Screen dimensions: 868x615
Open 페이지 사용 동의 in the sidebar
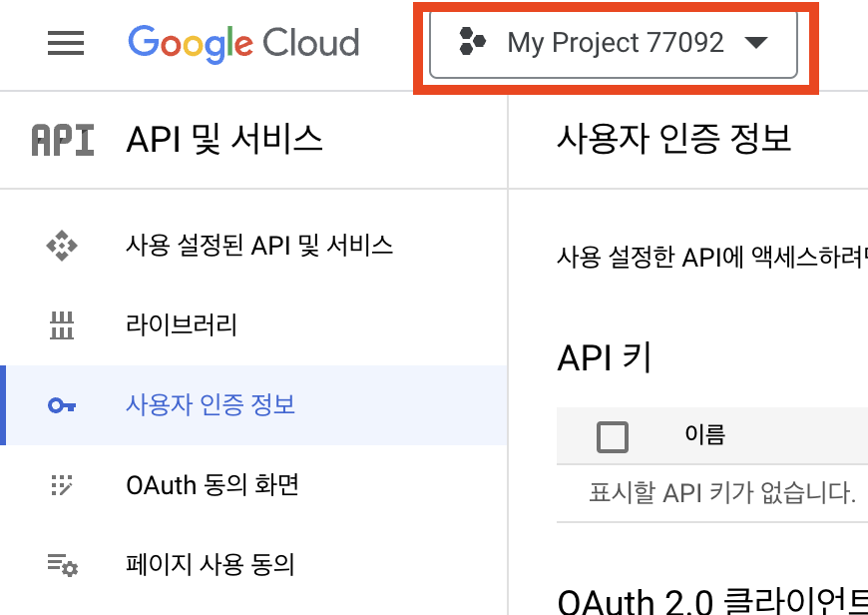[x=211, y=566]
